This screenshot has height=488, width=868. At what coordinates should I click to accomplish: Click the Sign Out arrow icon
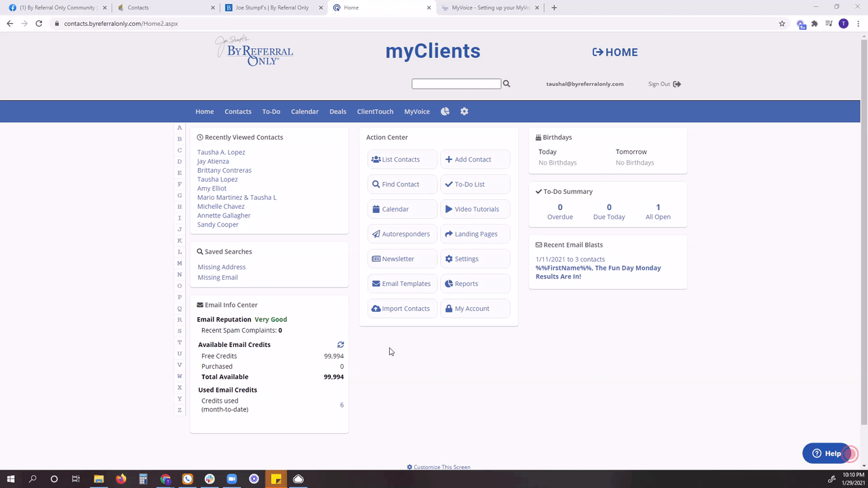pyautogui.click(x=677, y=84)
